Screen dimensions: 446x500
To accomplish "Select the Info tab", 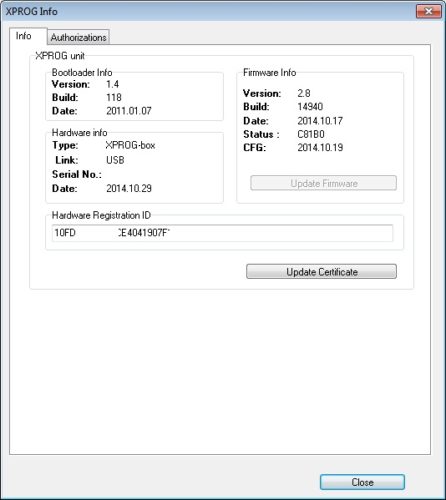I will (x=24, y=36).
